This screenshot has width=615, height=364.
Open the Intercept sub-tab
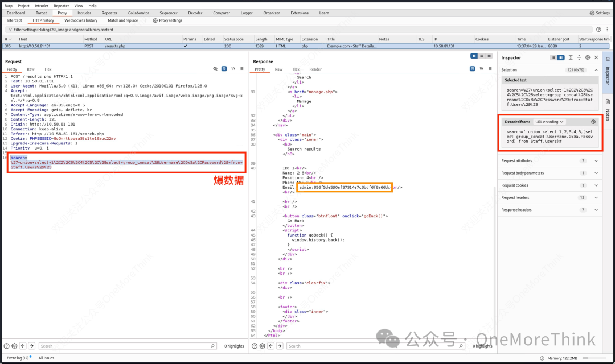coord(14,20)
